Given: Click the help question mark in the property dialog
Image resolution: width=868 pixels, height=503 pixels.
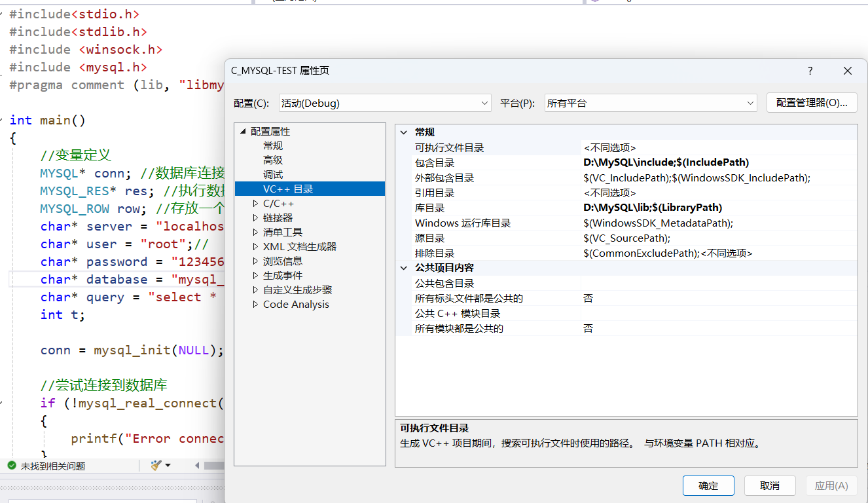Looking at the screenshot, I should click(810, 71).
